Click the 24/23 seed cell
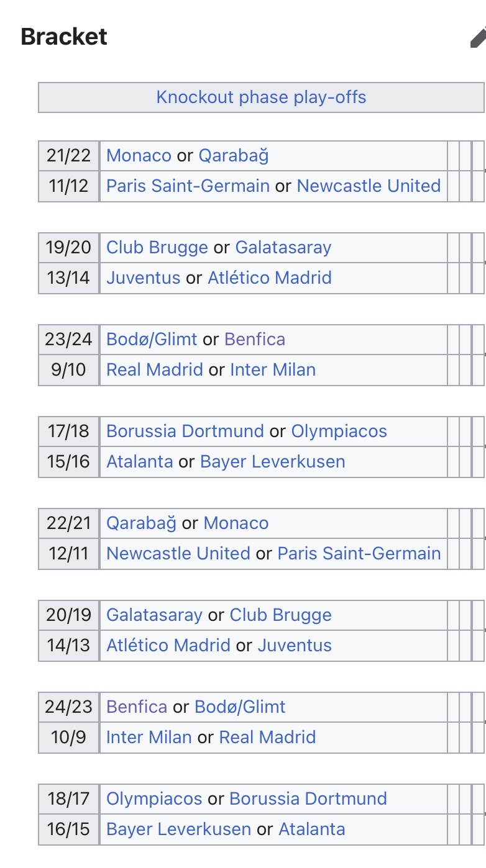This screenshot has width=486, height=868. tap(68, 707)
